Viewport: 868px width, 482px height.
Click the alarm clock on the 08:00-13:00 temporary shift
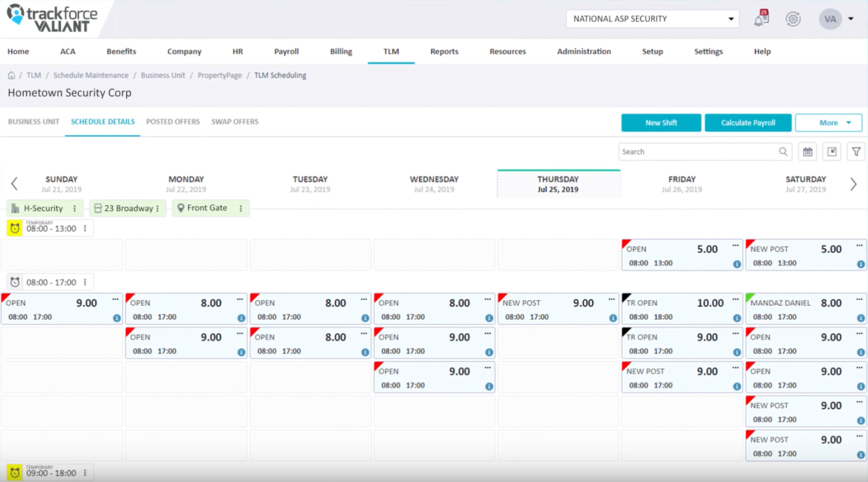[15, 228]
